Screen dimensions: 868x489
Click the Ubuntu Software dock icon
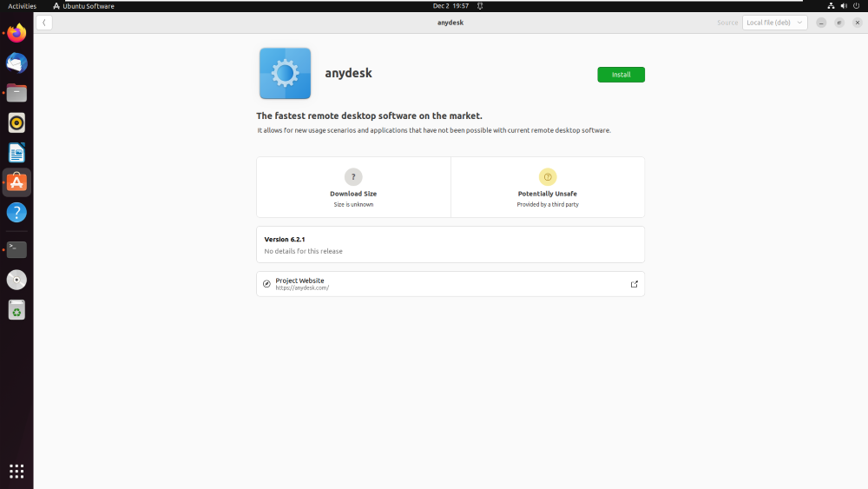pos(16,182)
